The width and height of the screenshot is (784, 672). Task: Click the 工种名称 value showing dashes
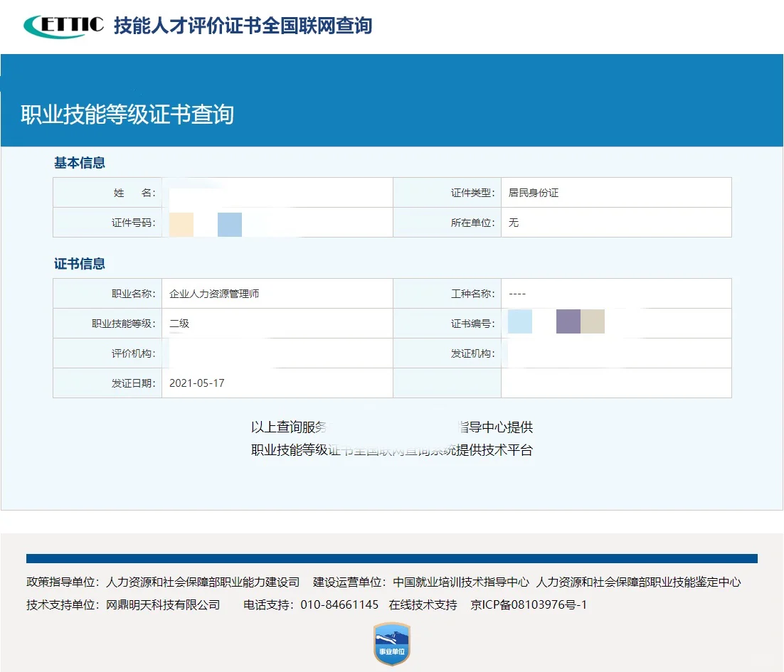[x=518, y=293]
